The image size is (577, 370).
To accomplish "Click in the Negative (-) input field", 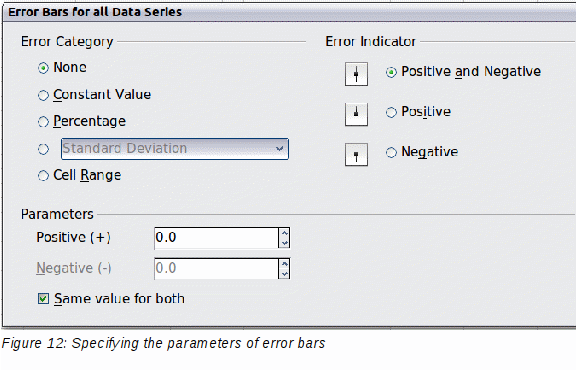I will (x=217, y=269).
